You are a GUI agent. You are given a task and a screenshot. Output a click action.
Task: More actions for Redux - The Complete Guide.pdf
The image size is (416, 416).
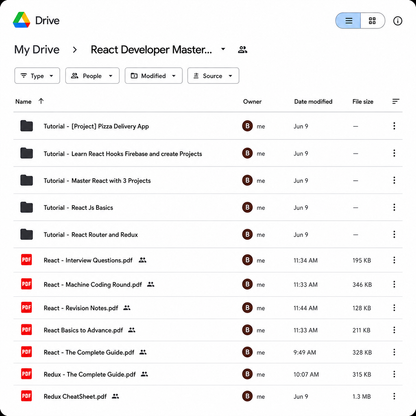click(394, 374)
